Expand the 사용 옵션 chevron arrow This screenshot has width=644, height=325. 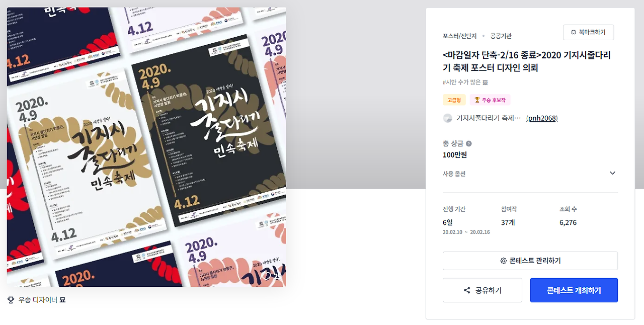point(612,173)
